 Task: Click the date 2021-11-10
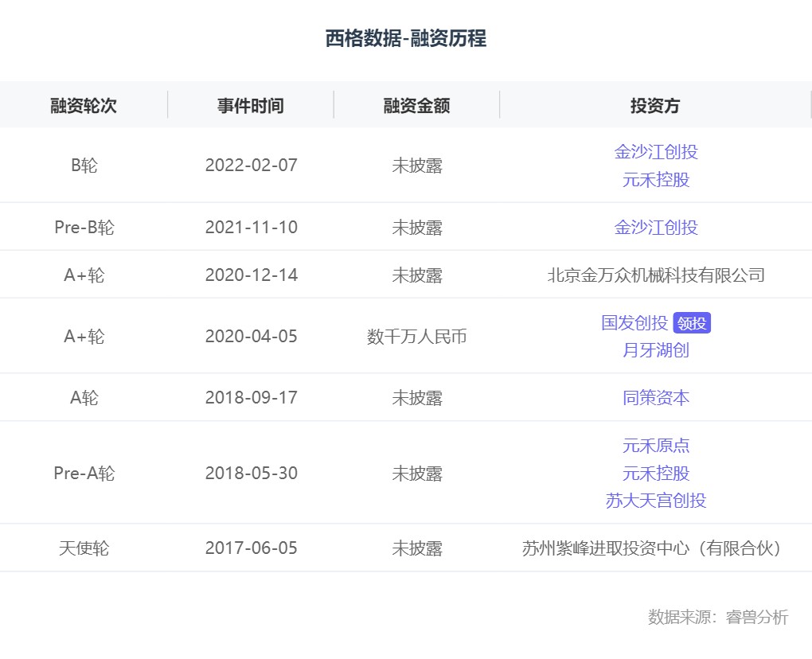[251, 228]
